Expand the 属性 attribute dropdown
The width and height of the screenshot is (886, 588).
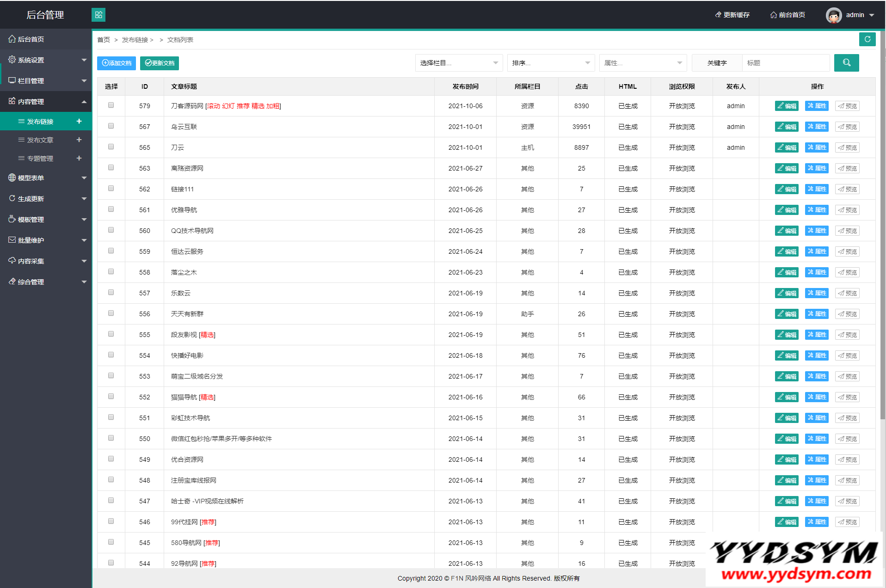[x=642, y=63]
